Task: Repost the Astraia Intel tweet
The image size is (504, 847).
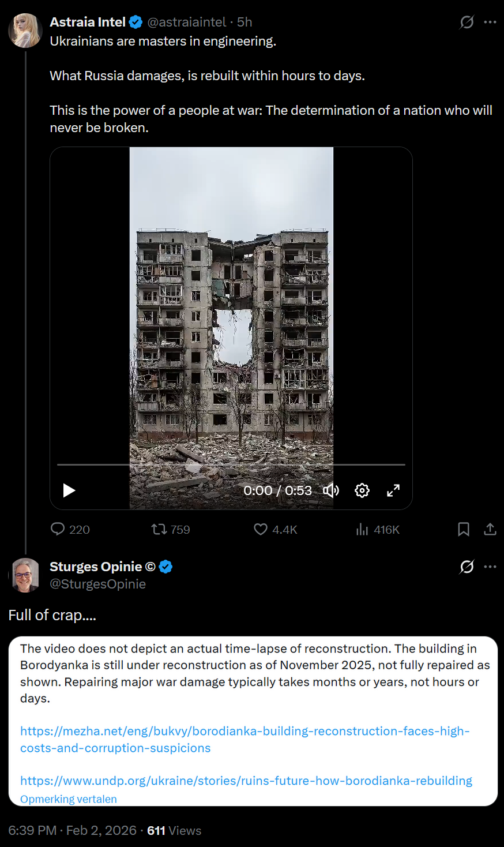Action: point(159,529)
